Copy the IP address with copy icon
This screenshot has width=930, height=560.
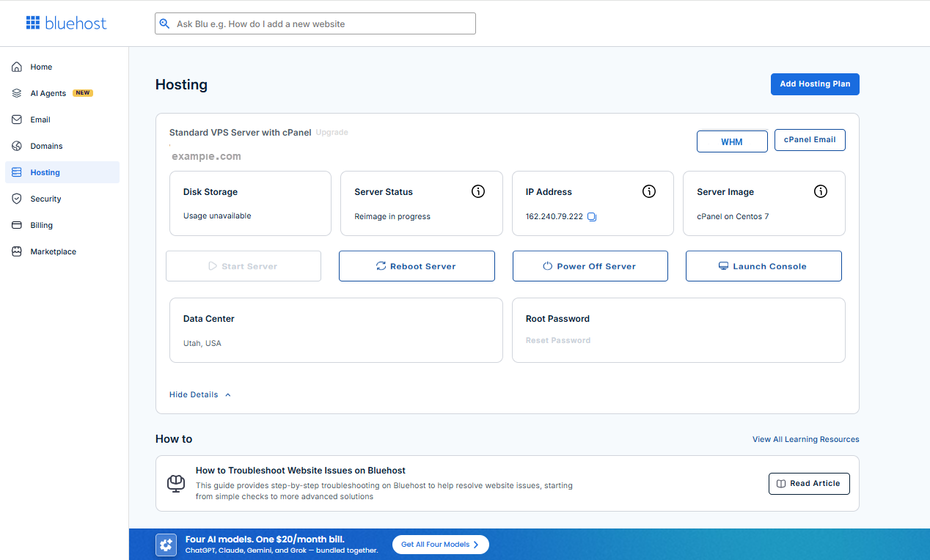(592, 217)
